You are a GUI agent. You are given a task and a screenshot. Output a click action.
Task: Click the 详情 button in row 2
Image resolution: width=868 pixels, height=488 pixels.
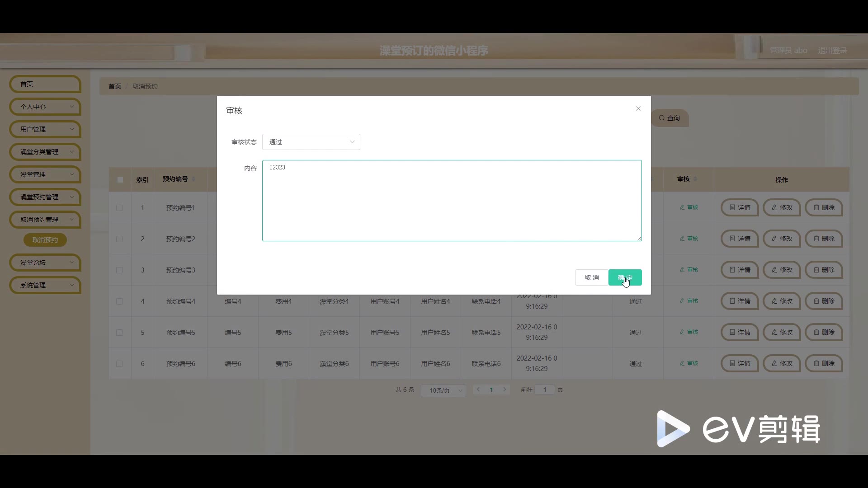(x=739, y=239)
